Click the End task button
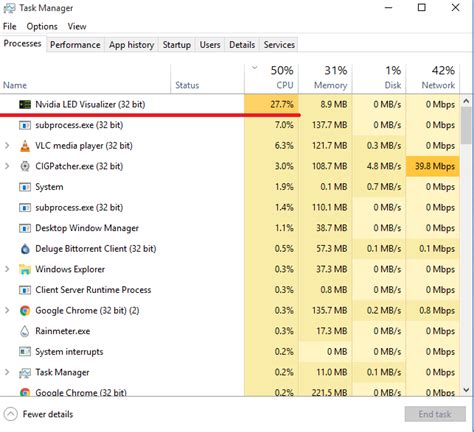The width and height of the screenshot is (474, 432). click(x=435, y=414)
